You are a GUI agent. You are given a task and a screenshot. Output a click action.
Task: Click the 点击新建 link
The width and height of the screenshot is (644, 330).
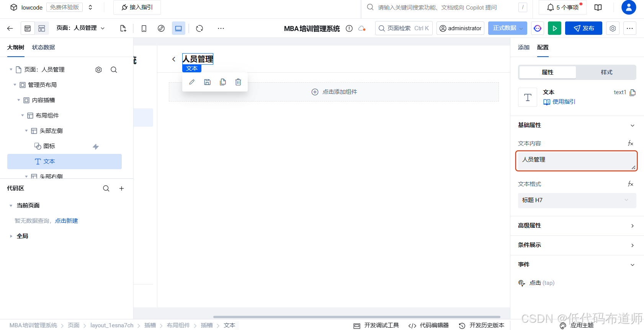tap(66, 221)
